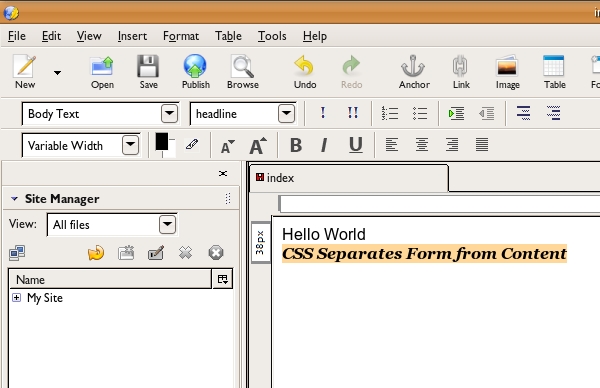Image resolution: width=600 pixels, height=388 pixels.
Task: Click the larger font size icon
Action: pos(258,145)
